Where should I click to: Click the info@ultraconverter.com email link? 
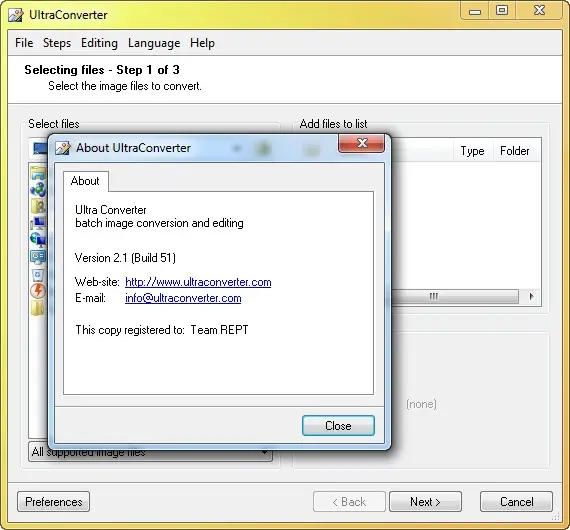click(x=183, y=298)
